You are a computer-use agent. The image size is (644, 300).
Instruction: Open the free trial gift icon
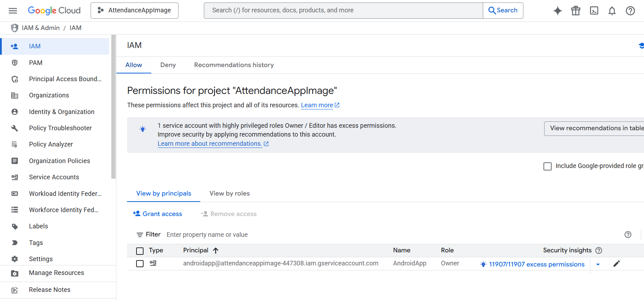pos(576,11)
